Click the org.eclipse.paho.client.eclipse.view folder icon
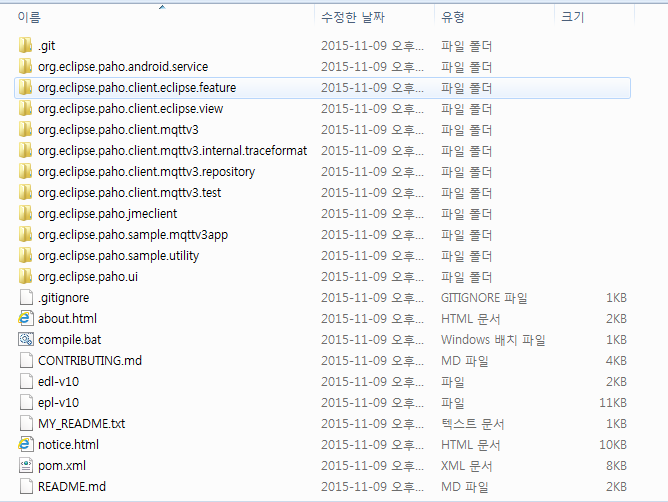Image resolution: width=668 pixels, height=502 pixels. (26, 109)
